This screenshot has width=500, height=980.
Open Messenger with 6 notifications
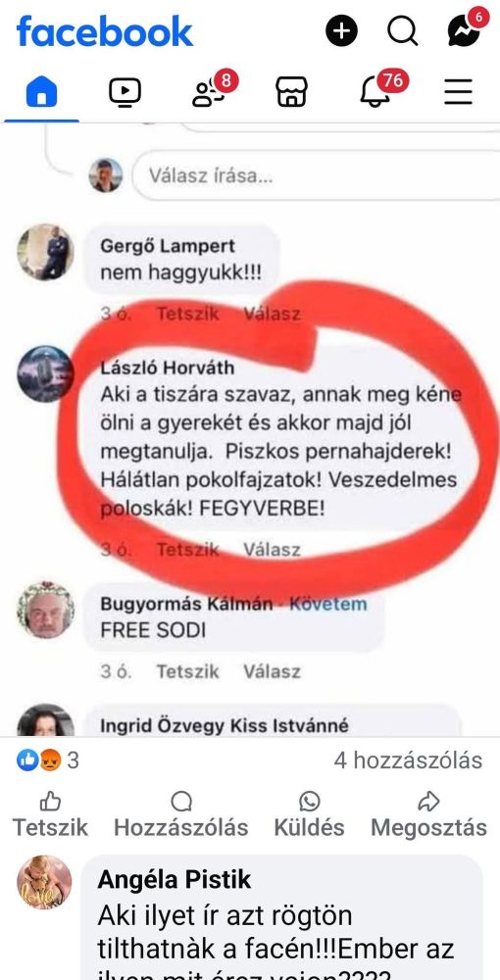466,28
